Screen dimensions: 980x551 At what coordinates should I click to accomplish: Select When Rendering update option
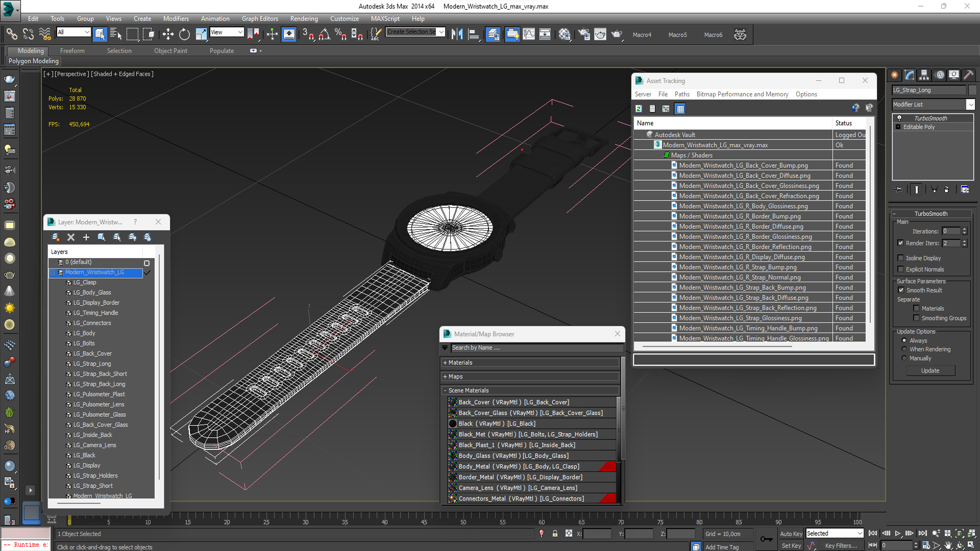[904, 349]
